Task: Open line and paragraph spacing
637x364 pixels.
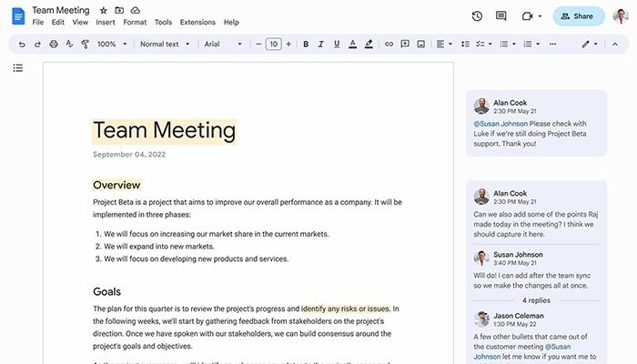Action: 465,45
